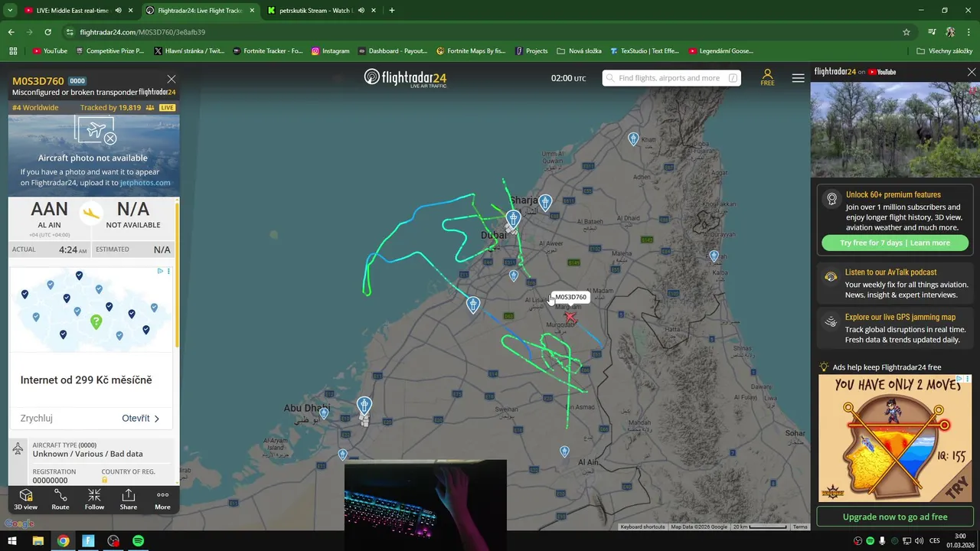Click the Flightradar24 logo

(x=405, y=77)
